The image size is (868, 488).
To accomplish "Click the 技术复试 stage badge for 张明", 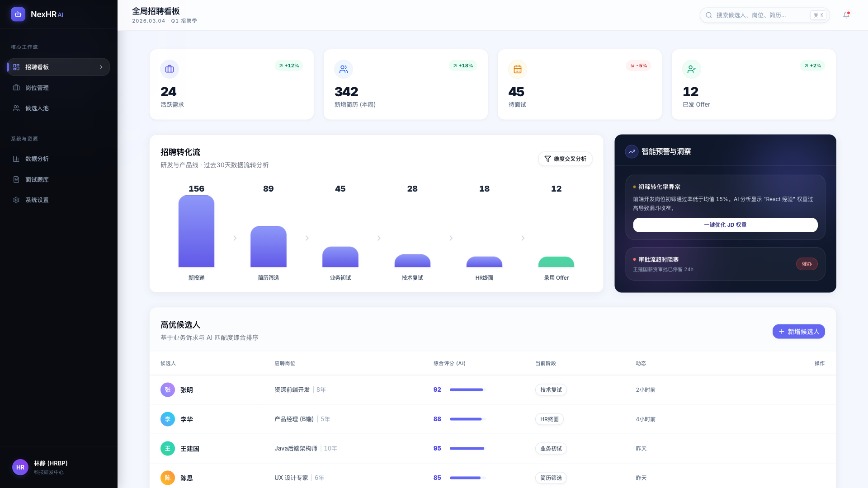I will tap(551, 389).
